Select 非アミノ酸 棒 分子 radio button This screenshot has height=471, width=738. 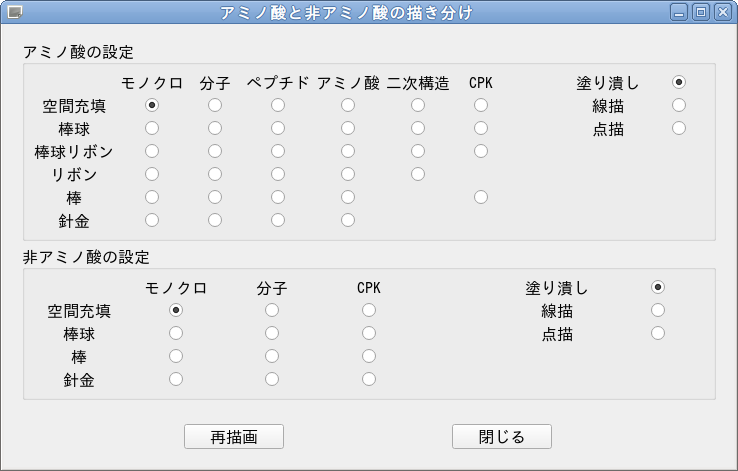click(272, 356)
